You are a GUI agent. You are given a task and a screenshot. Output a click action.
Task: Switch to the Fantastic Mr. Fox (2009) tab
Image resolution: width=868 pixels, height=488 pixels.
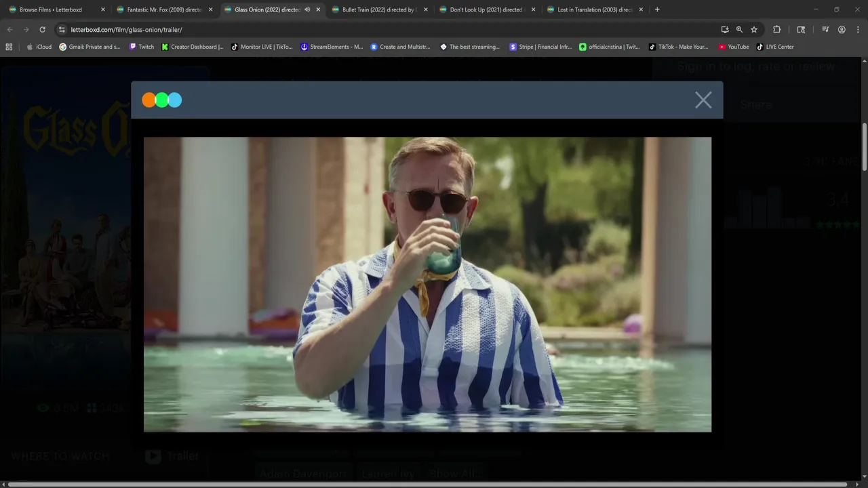tap(165, 9)
